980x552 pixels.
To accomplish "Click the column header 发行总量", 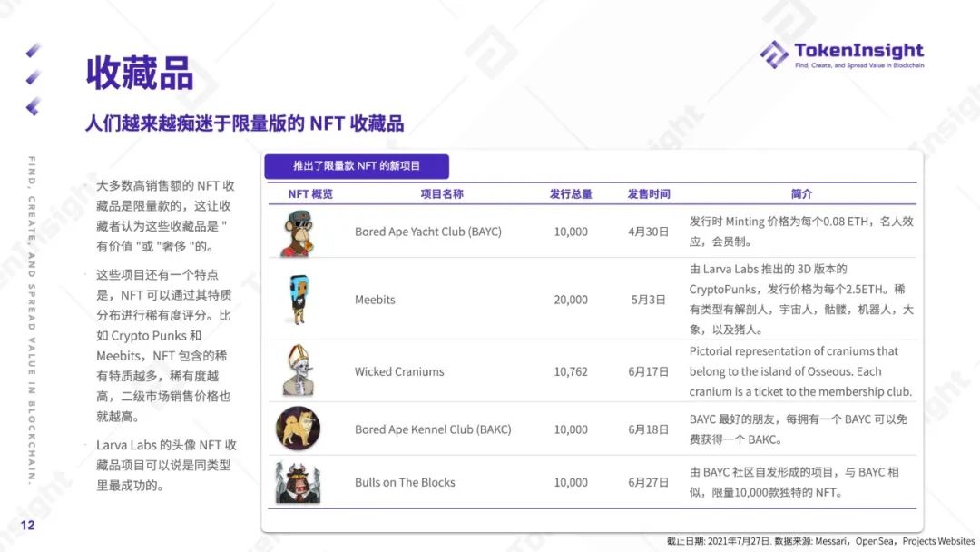I will click(571, 193).
